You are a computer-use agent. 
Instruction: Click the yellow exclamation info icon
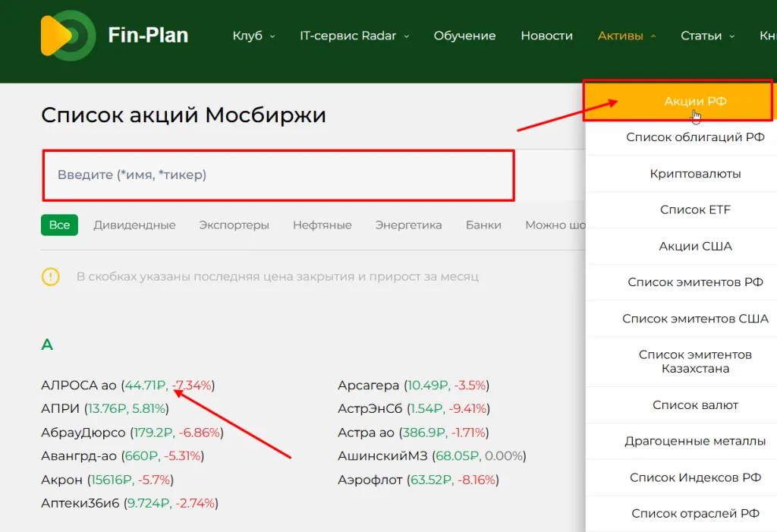click(x=51, y=277)
